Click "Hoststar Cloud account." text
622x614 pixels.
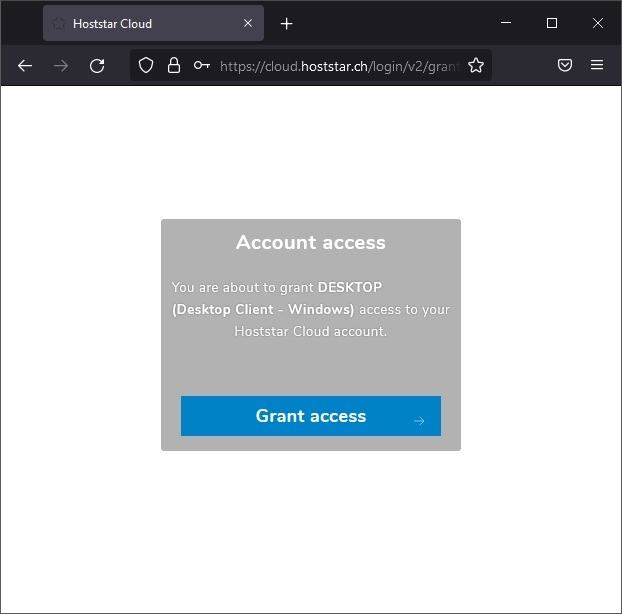pyautogui.click(x=311, y=331)
